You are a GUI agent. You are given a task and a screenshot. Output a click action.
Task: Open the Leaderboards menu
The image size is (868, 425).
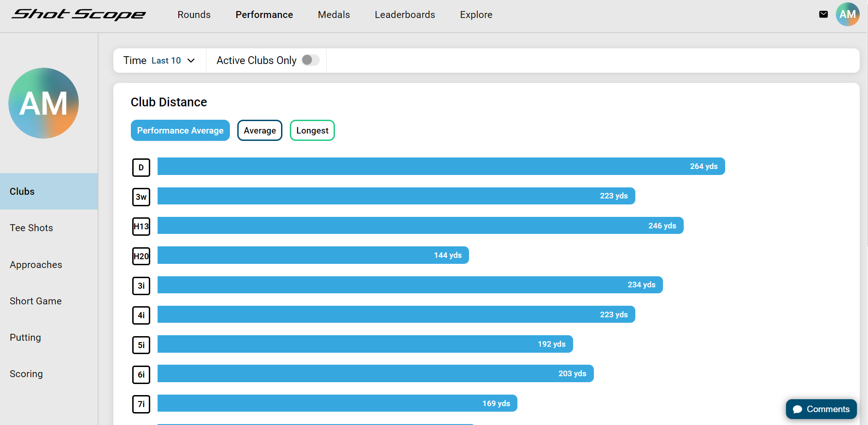pos(405,15)
